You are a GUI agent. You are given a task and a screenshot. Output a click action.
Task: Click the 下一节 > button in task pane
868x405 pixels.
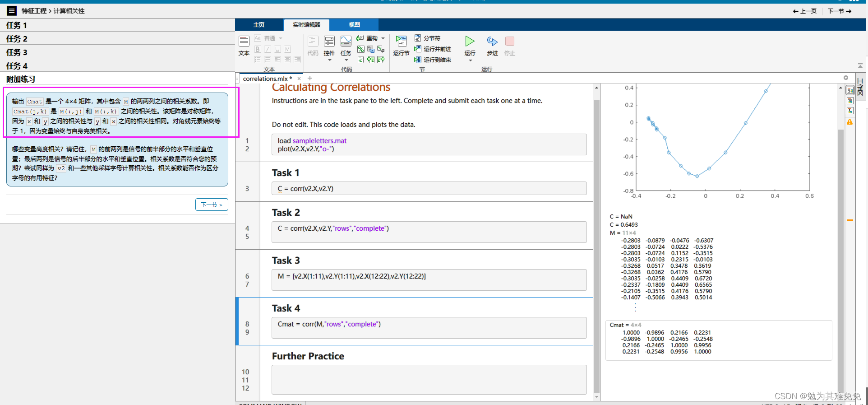[212, 205]
